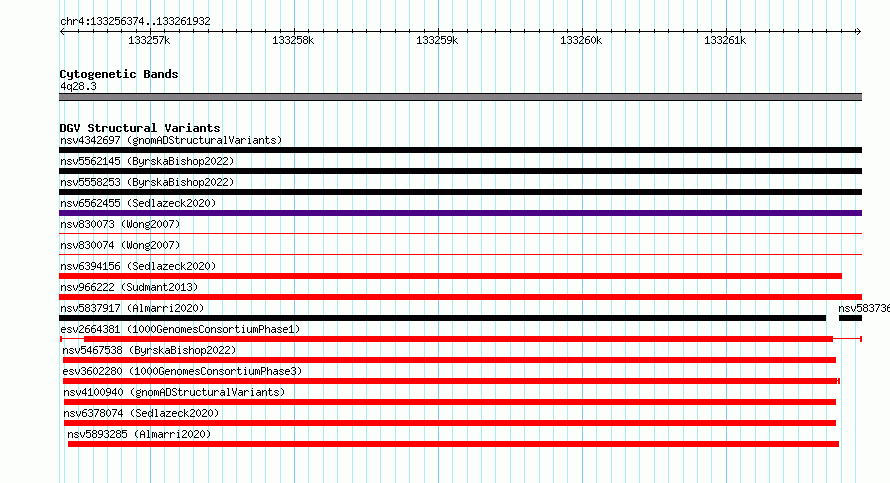
Task: Select the nsv966222 Sudmant2013 label
Action: [x=129, y=287]
